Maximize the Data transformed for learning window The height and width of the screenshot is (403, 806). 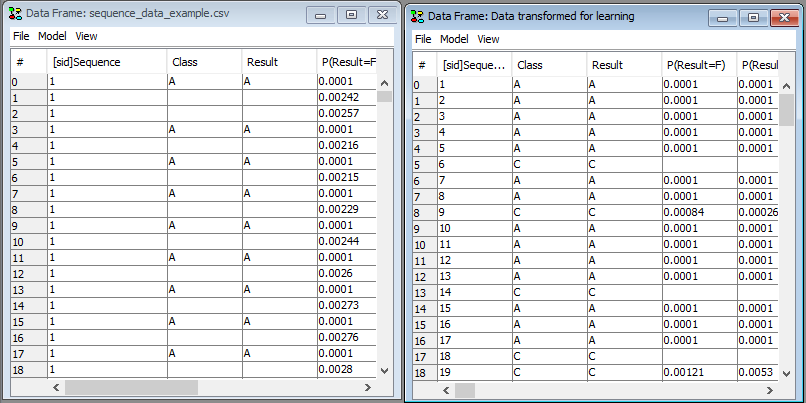click(754, 18)
